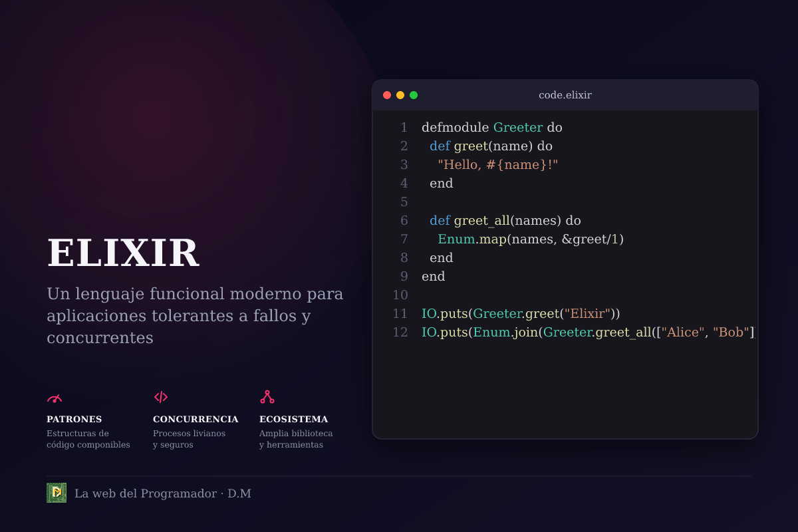Click the string "Hello, #{name}!"
798x532 pixels.
(497, 164)
